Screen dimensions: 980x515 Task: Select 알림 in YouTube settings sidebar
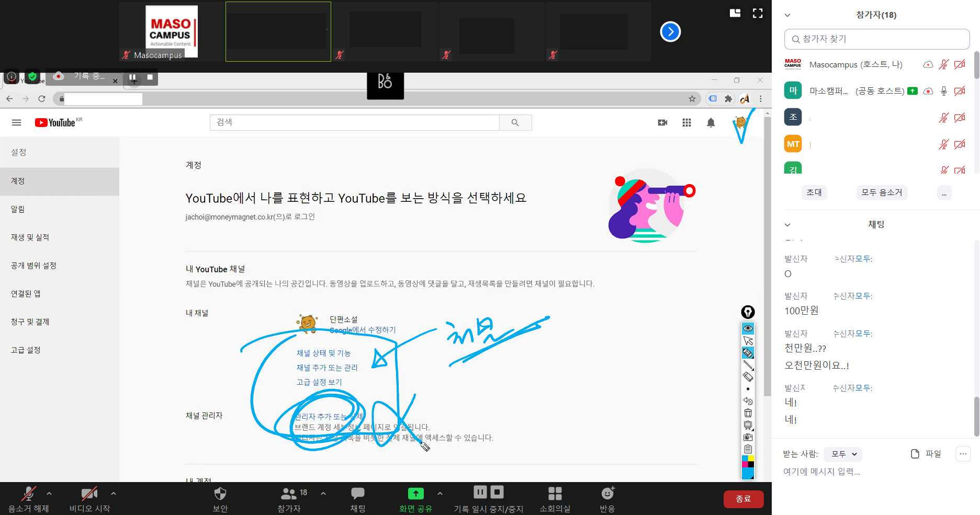[18, 209]
